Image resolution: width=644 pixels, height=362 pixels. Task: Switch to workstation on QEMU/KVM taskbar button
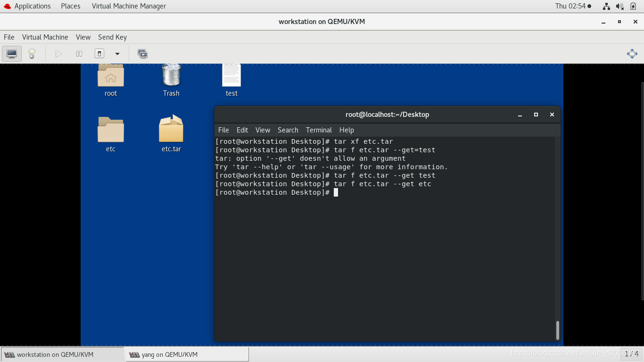63,354
